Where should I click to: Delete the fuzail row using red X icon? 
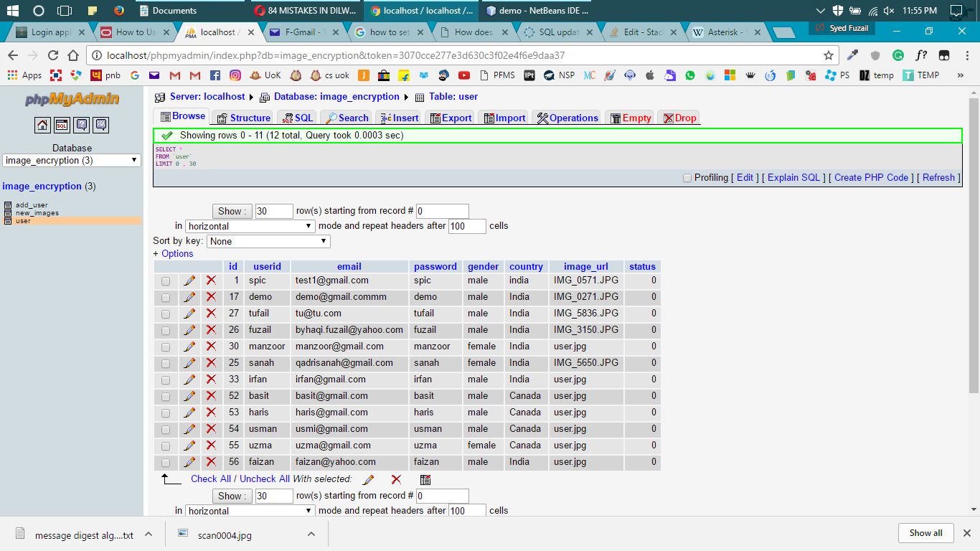[x=211, y=330]
